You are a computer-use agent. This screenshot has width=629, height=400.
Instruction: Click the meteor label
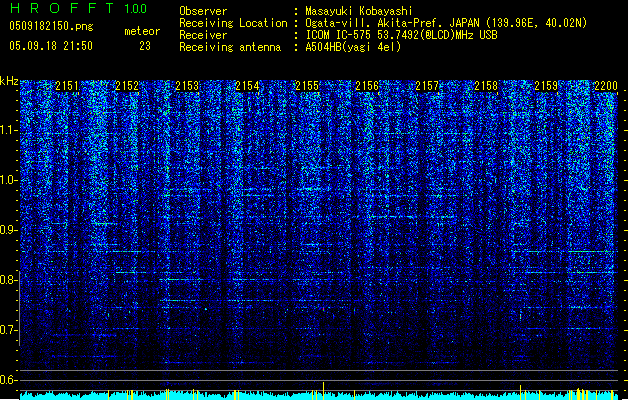pos(142,31)
